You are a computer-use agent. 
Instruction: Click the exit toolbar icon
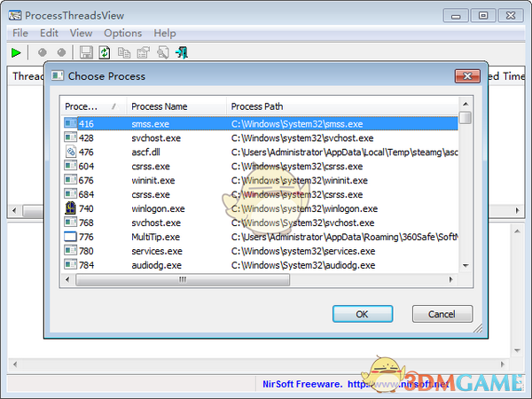click(x=182, y=52)
